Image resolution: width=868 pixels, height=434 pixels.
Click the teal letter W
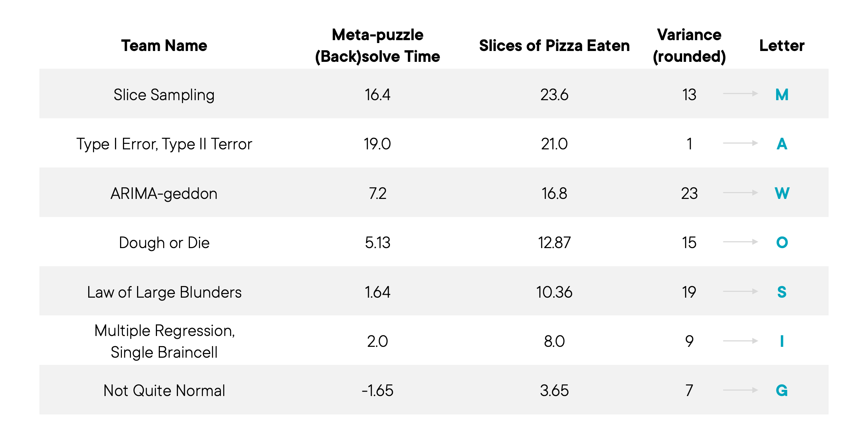tap(782, 193)
